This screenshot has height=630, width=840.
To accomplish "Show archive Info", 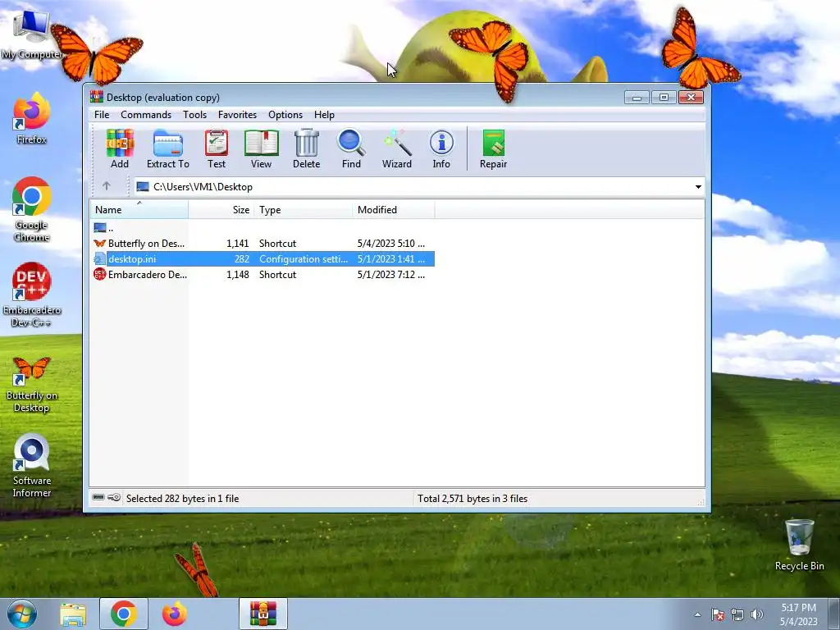I will pyautogui.click(x=441, y=149).
